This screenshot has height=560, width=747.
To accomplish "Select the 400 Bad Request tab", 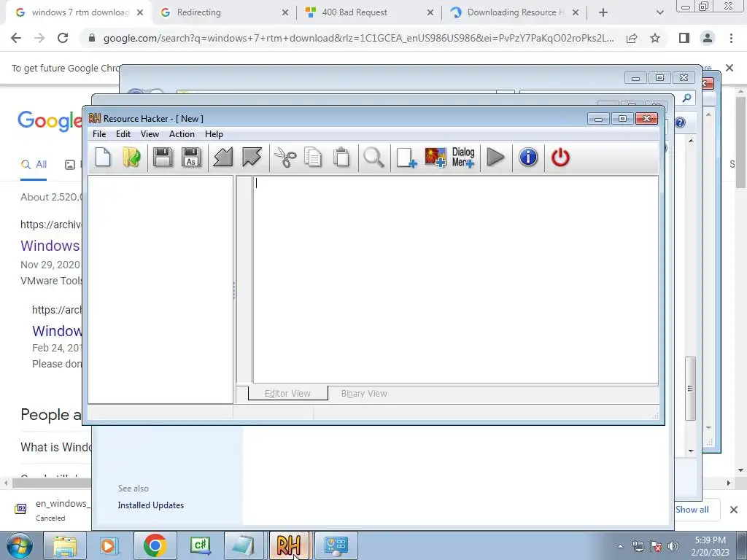I will [x=368, y=12].
